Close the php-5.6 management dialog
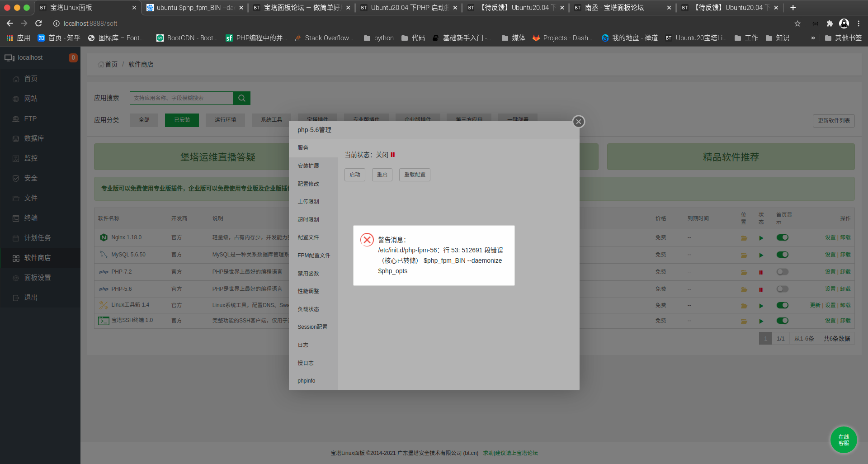Image resolution: width=868 pixels, height=464 pixels. 578,122
